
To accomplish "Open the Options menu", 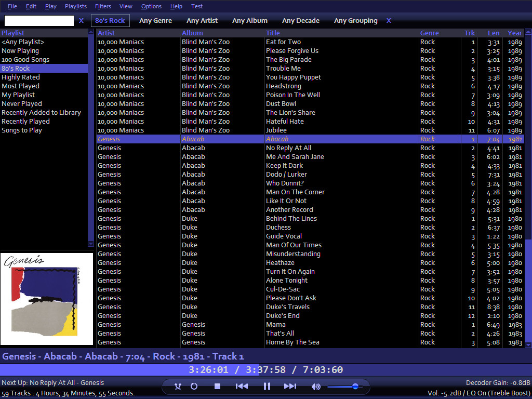I will (151, 6).
